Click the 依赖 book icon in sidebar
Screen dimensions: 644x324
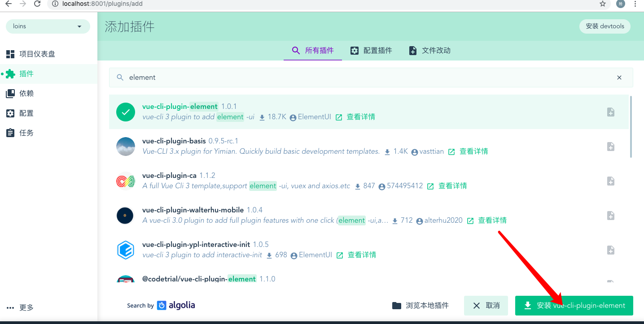pos(10,94)
